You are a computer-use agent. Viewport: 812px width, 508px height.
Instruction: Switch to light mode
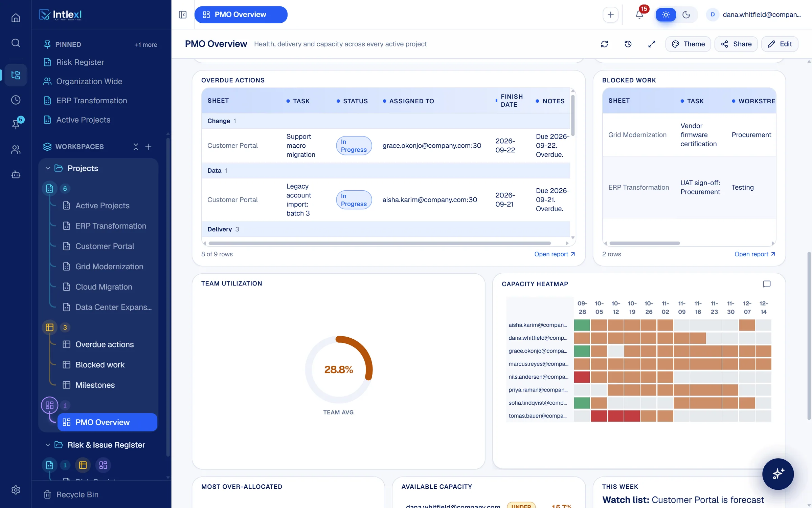666,15
